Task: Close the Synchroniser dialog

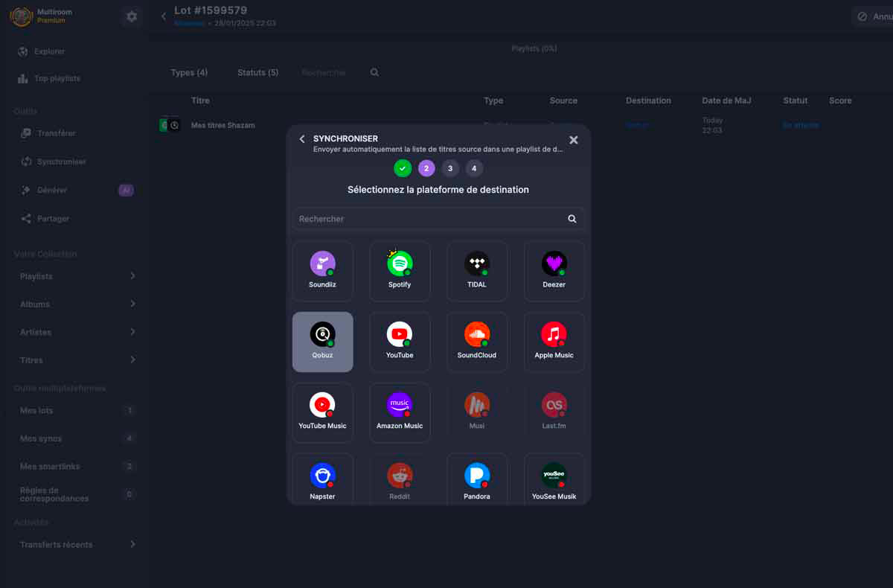Action: 574,139
